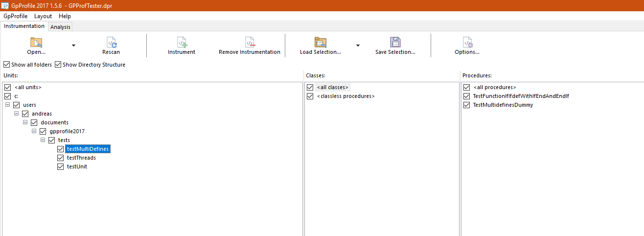Select the Instrumentation tab

[24, 26]
